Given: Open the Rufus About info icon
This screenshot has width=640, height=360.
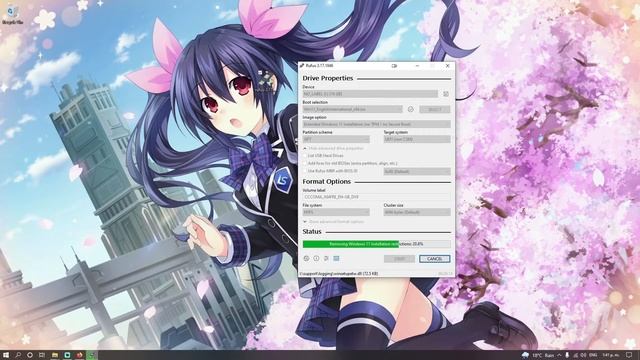Looking at the screenshot, I should (x=316, y=258).
